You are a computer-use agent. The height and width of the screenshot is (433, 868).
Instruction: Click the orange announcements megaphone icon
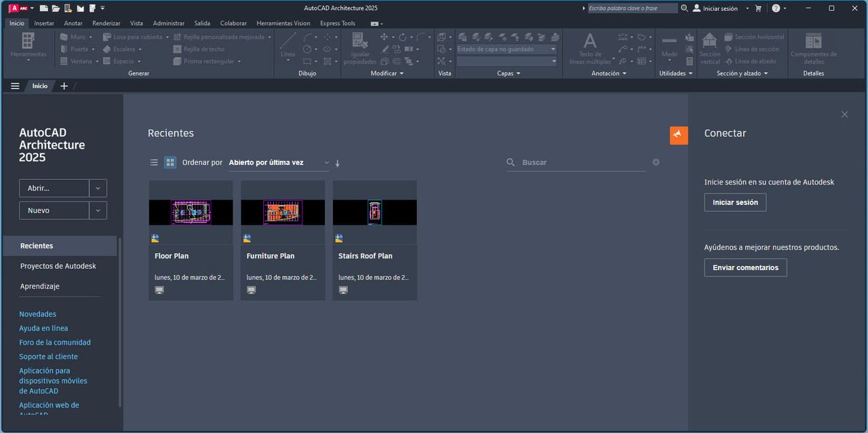pyautogui.click(x=679, y=135)
